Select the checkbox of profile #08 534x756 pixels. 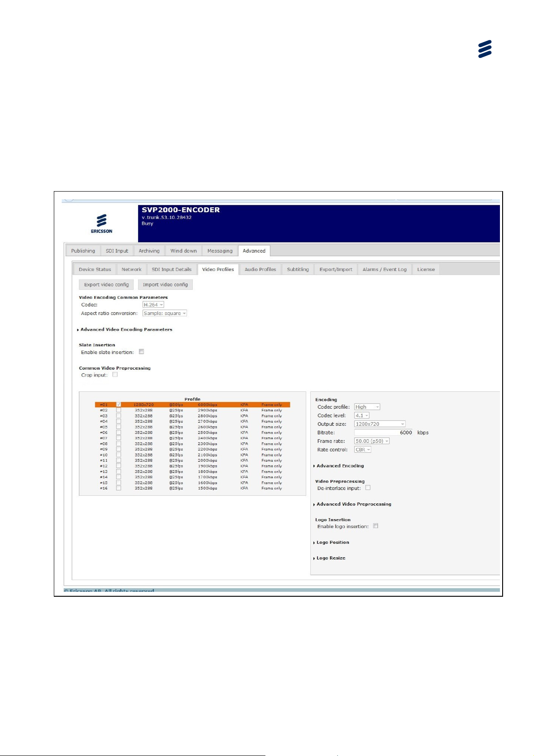[x=118, y=443]
